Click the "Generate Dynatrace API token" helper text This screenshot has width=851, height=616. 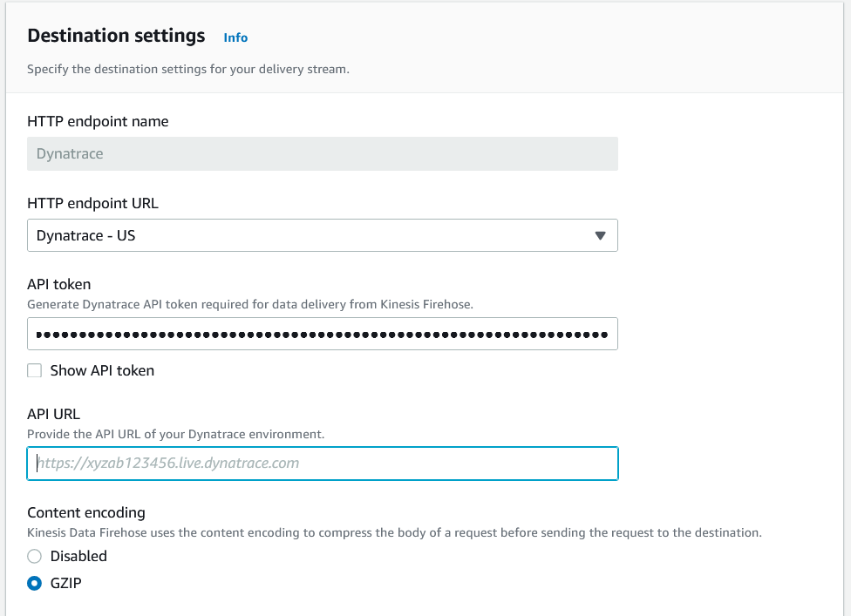(x=249, y=304)
